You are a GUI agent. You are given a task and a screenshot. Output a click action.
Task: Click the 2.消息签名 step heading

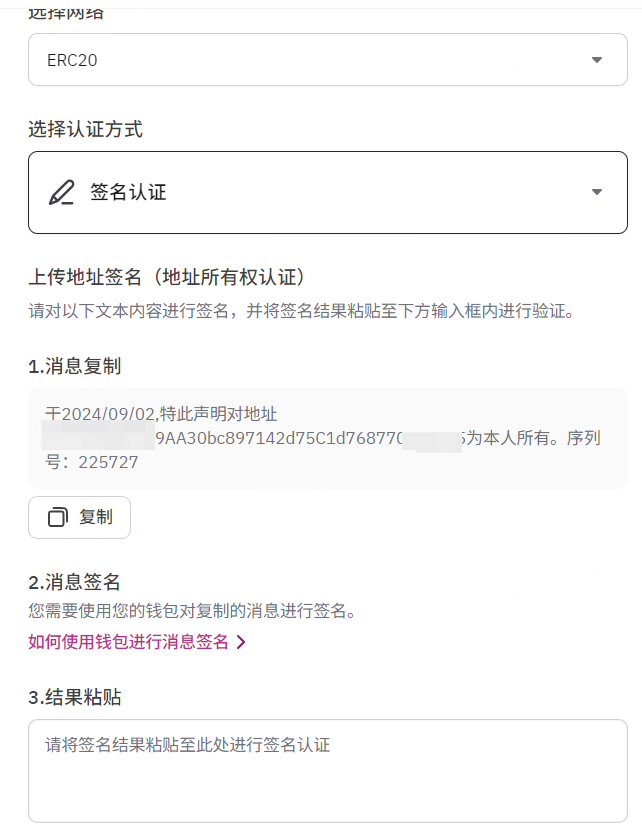[x=75, y=582]
